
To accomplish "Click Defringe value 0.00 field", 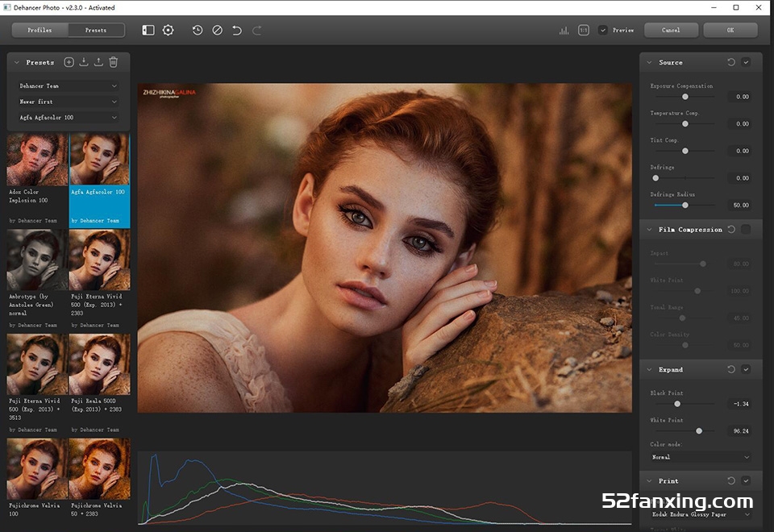I will coord(739,178).
